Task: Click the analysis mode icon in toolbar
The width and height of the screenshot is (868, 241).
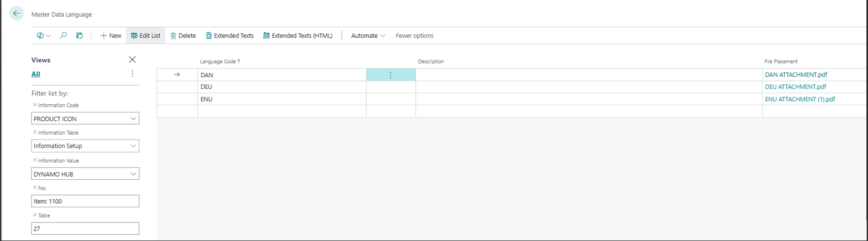Action: (79, 36)
